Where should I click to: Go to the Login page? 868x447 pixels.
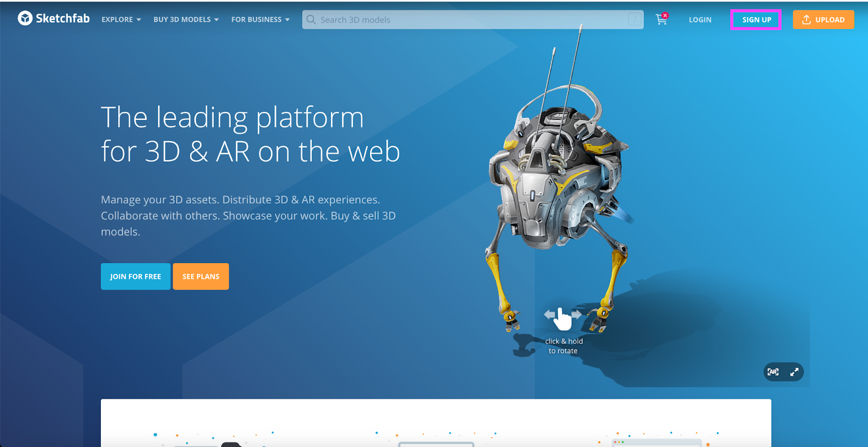click(x=700, y=20)
